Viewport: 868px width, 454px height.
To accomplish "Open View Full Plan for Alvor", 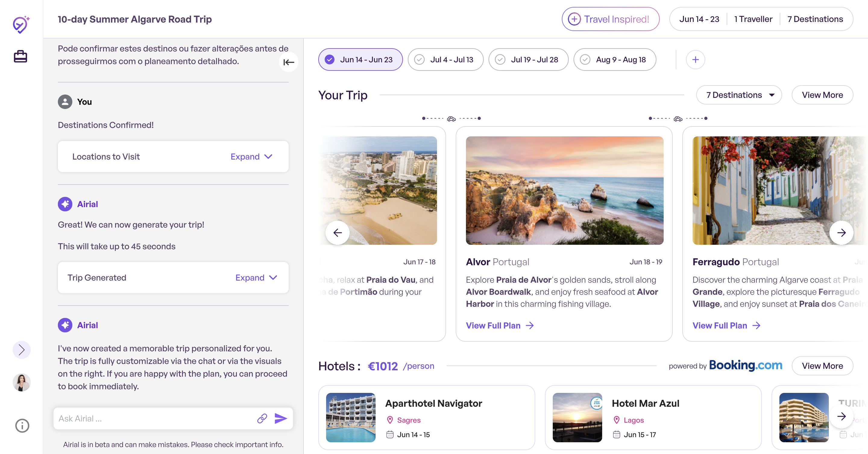I will [500, 325].
